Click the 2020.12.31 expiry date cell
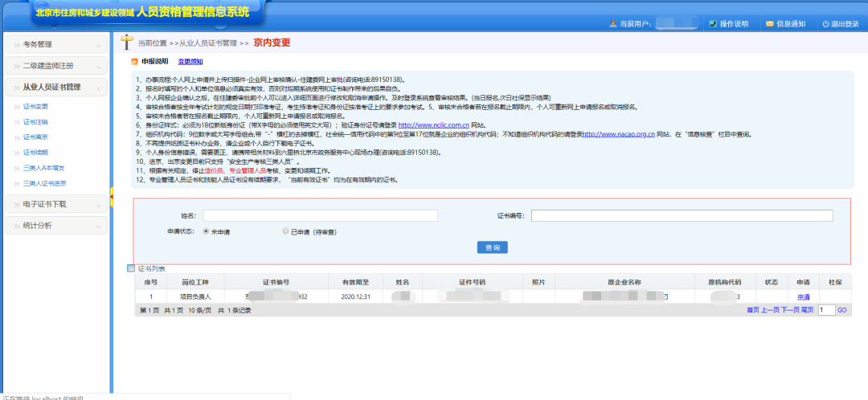 pos(355,298)
